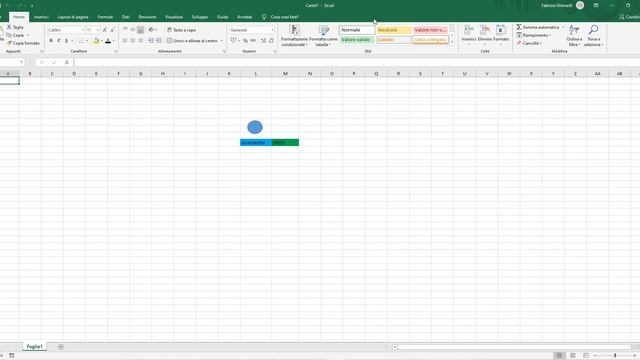The width and height of the screenshot is (640, 360).
Task: Switch to the Layout di pagina tab
Action: click(73, 17)
